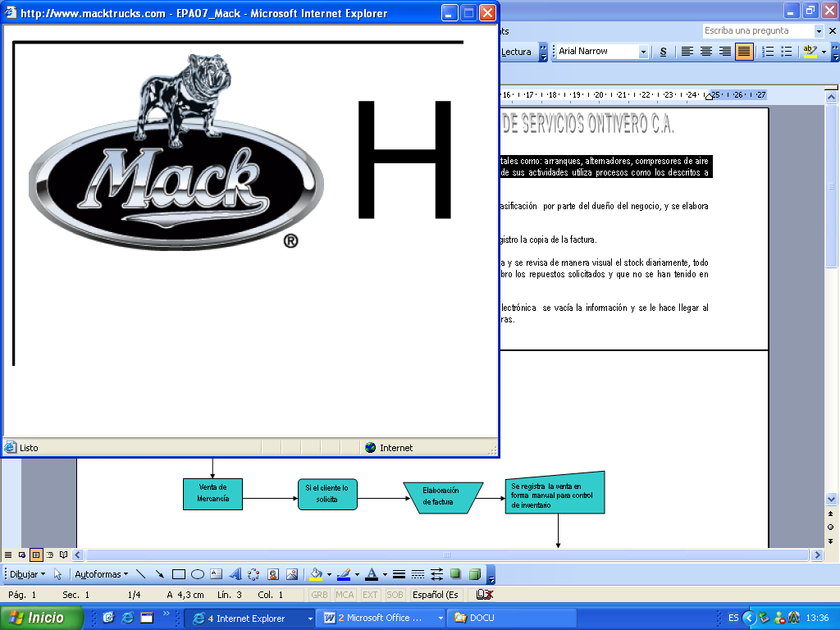
Task: Click previous page button on Word scrollbar
Action: pyautogui.click(x=831, y=514)
